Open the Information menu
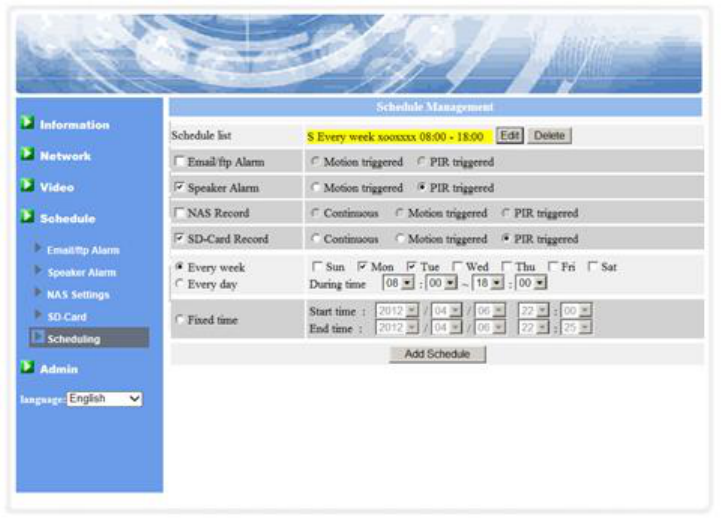This screenshot has width=724, height=522. click(x=75, y=125)
